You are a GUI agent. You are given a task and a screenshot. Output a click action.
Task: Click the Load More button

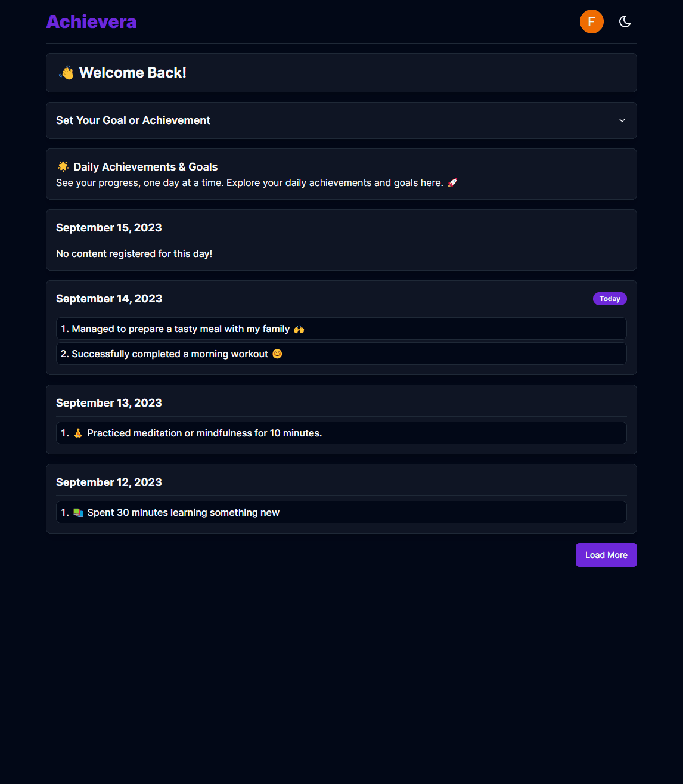point(606,555)
